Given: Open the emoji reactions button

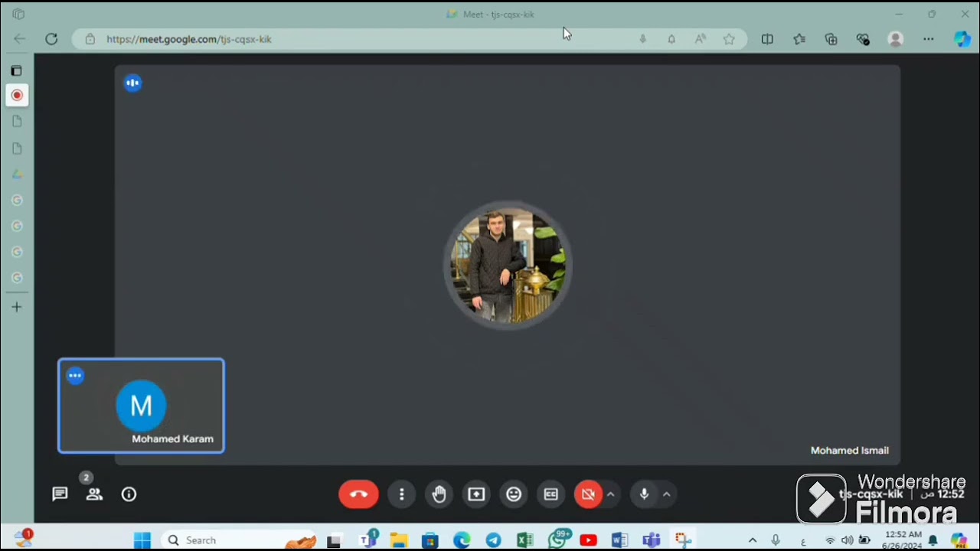Looking at the screenshot, I should coord(514,494).
